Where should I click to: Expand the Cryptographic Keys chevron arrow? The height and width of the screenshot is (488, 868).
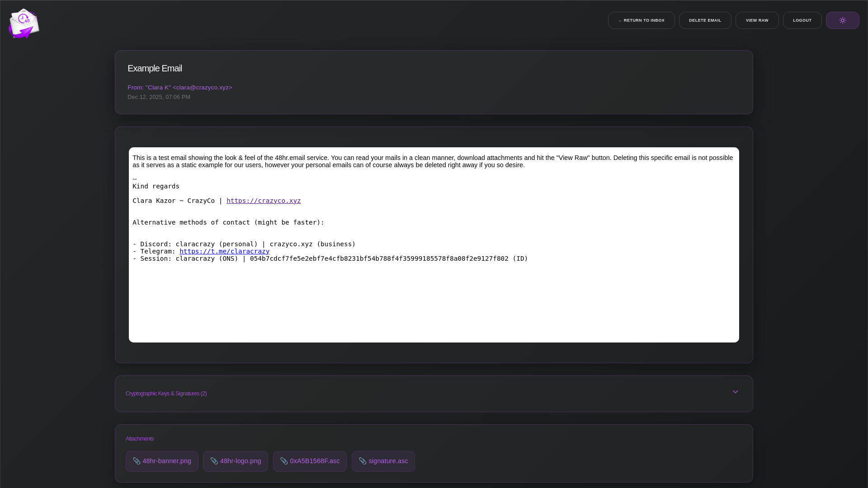pyautogui.click(x=735, y=392)
